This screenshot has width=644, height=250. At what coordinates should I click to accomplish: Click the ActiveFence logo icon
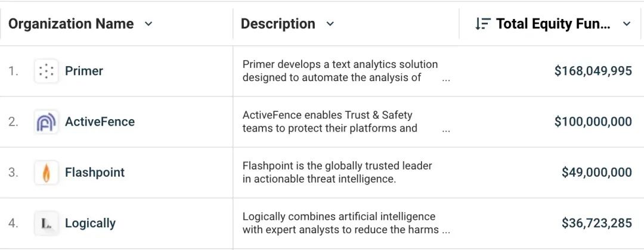click(46, 122)
